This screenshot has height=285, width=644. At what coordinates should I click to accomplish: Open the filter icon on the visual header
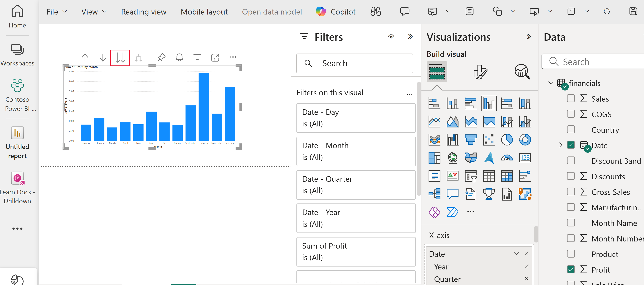tap(197, 57)
